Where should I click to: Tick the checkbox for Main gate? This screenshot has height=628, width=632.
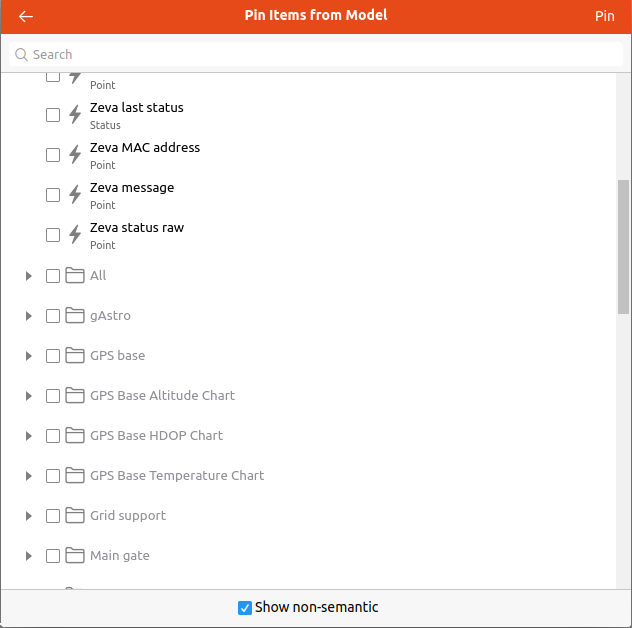click(53, 556)
